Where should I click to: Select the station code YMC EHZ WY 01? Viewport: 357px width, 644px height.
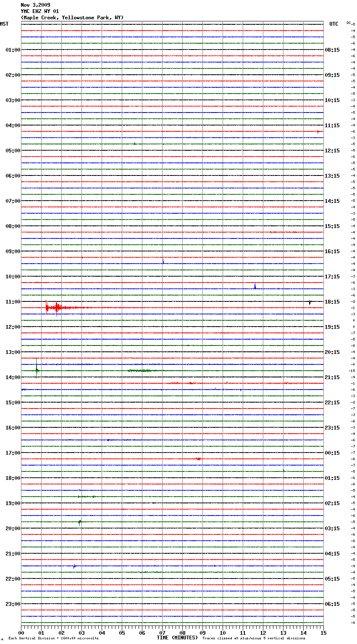click(40, 11)
